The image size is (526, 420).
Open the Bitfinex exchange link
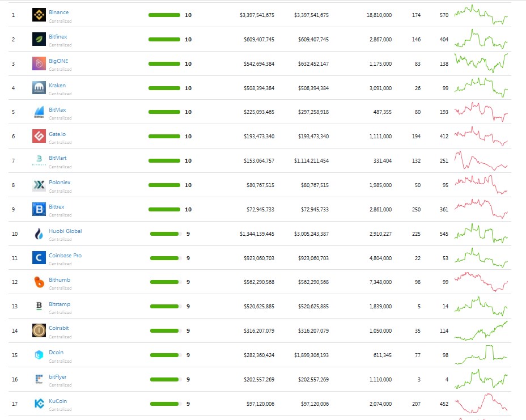click(58, 37)
